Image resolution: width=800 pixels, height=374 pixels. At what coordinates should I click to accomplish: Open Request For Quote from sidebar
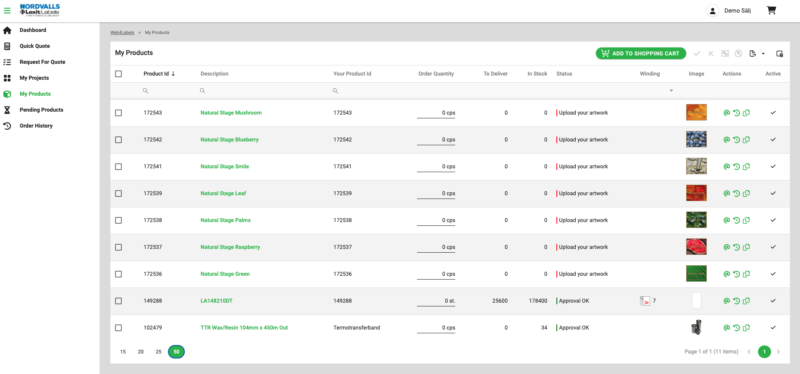click(x=42, y=62)
